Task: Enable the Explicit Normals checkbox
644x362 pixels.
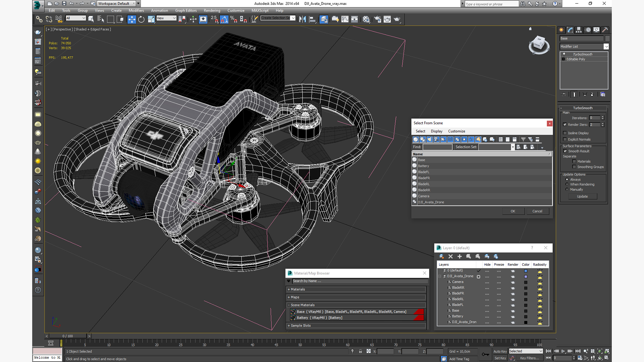Action: 565,139
